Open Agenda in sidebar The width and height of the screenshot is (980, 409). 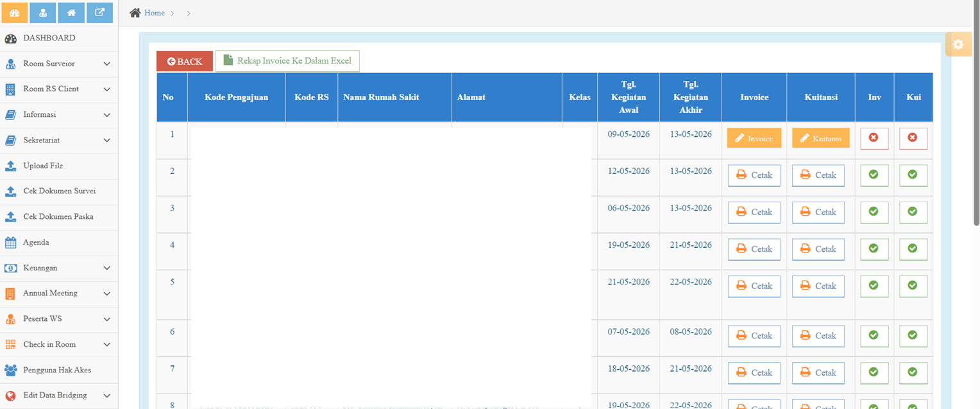pyautogui.click(x=59, y=243)
